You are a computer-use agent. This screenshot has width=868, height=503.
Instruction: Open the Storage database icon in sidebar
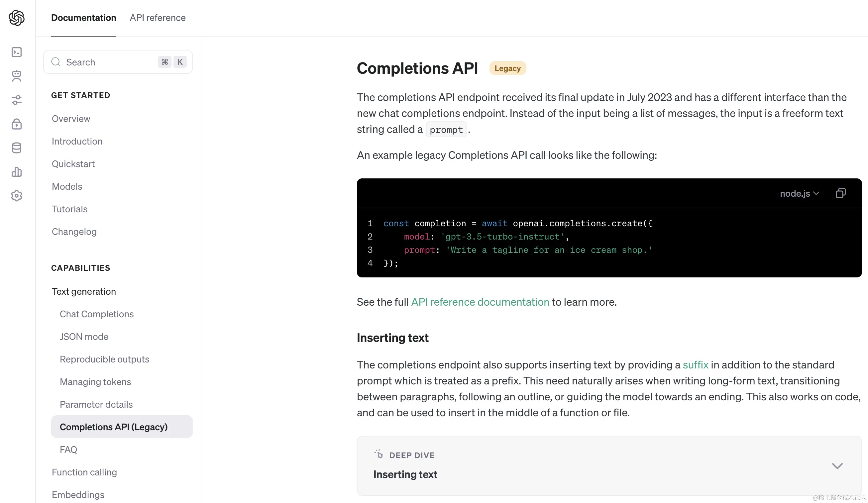point(17,148)
